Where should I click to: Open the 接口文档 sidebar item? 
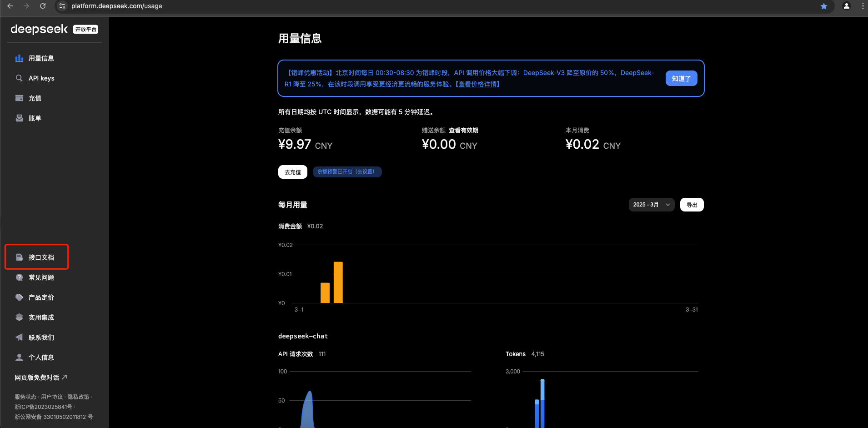tap(55, 257)
